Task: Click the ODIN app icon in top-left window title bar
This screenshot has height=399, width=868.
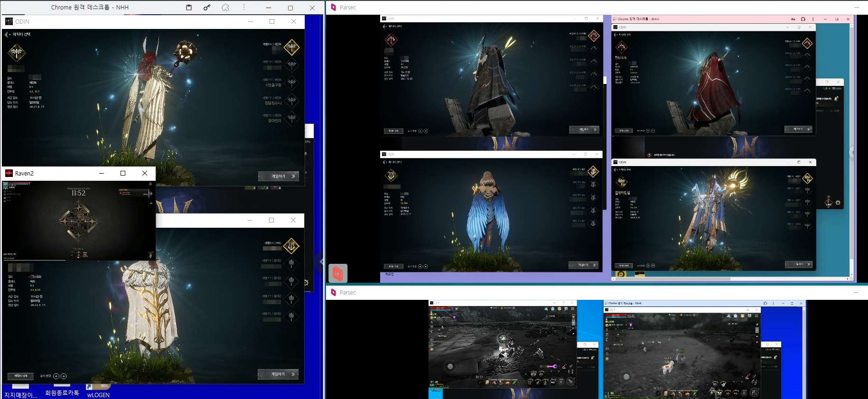Action: coord(9,21)
